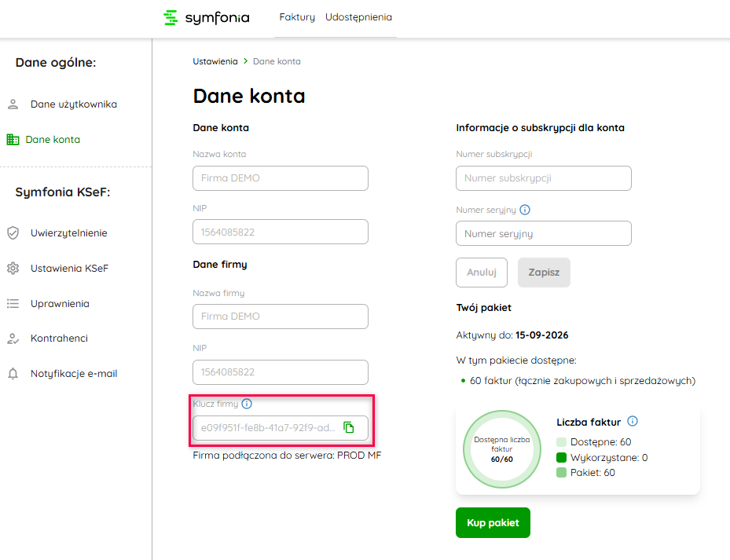Click info icon next to Klucz firmy
Image resolution: width=730 pixels, height=560 pixels.
[x=247, y=404]
